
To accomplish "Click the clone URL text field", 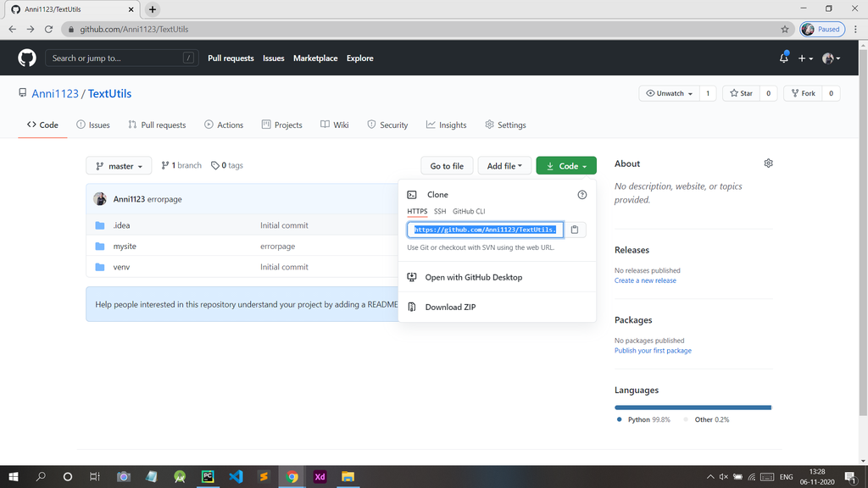I will (x=486, y=230).
